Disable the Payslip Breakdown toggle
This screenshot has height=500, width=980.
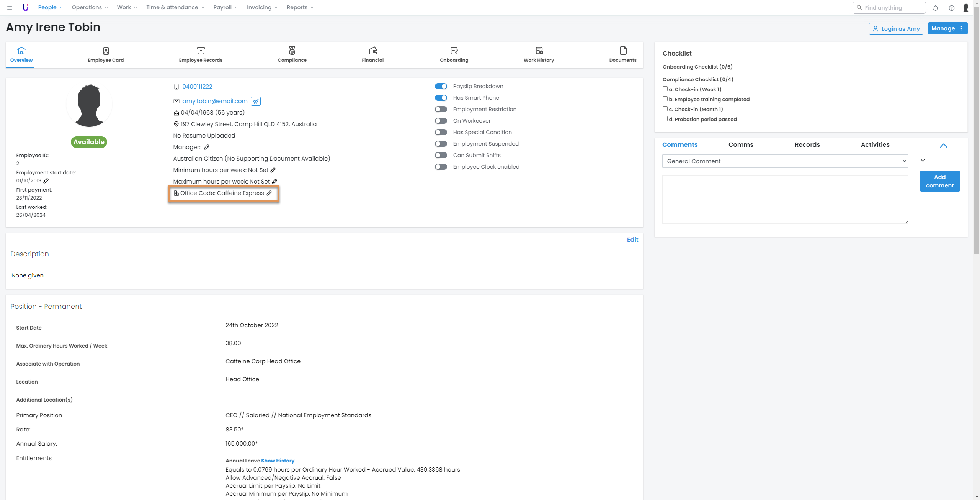[x=441, y=86]
